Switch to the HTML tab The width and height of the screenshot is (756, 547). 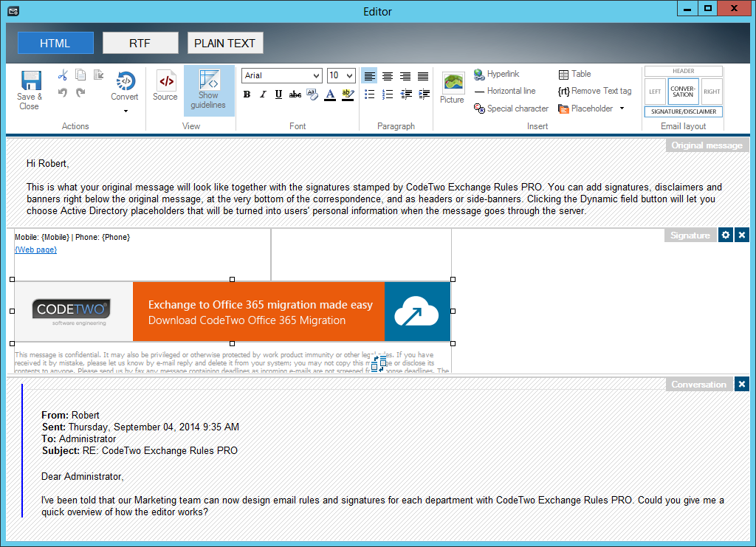click(x=55, y=43)
